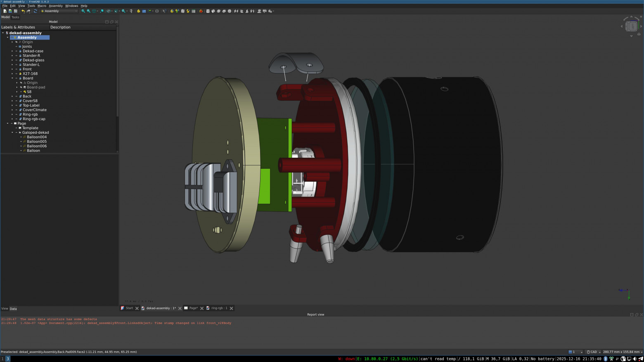Close the ring-rgb : 1 document tab
Screen dimensions: 644x362
231,308
